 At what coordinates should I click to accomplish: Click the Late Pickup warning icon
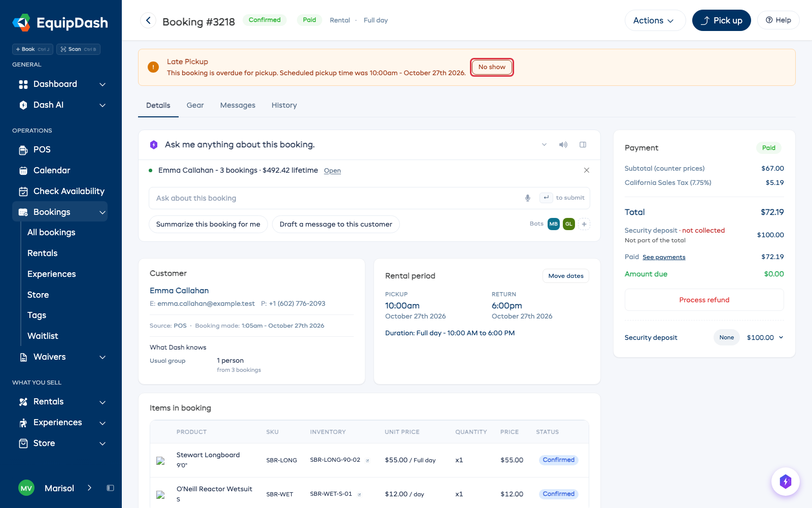153,67
